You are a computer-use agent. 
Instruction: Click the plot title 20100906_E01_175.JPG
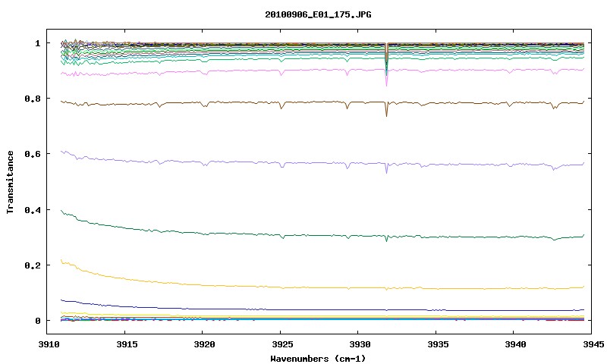(318, 14)
